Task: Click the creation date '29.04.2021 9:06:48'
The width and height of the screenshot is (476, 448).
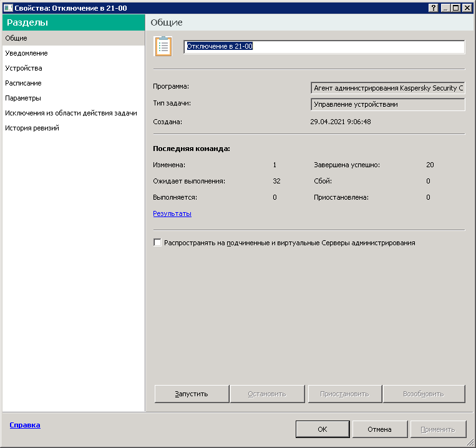Action: (x=340, y=122)
